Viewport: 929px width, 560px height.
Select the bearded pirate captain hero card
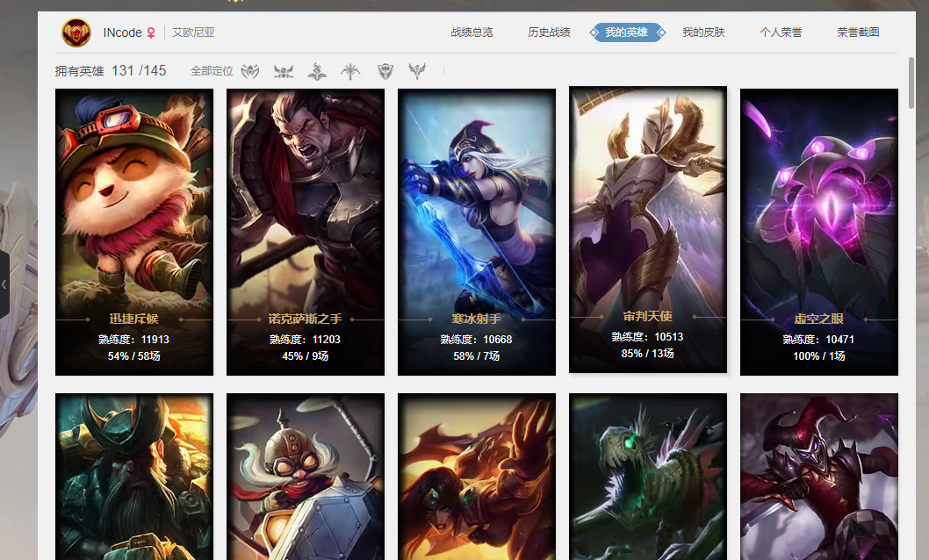click(134, 477)
